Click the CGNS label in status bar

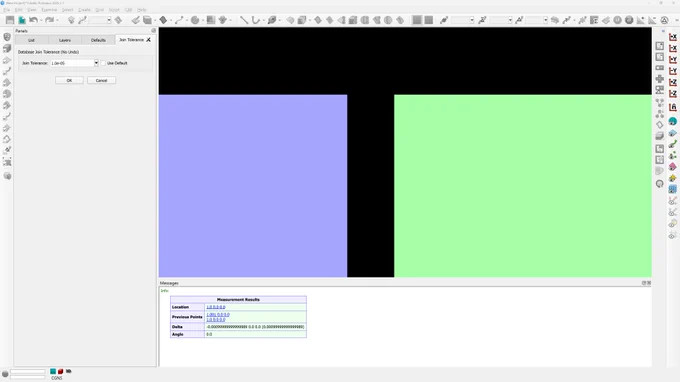pyautogui.click(x=57, y=378)
